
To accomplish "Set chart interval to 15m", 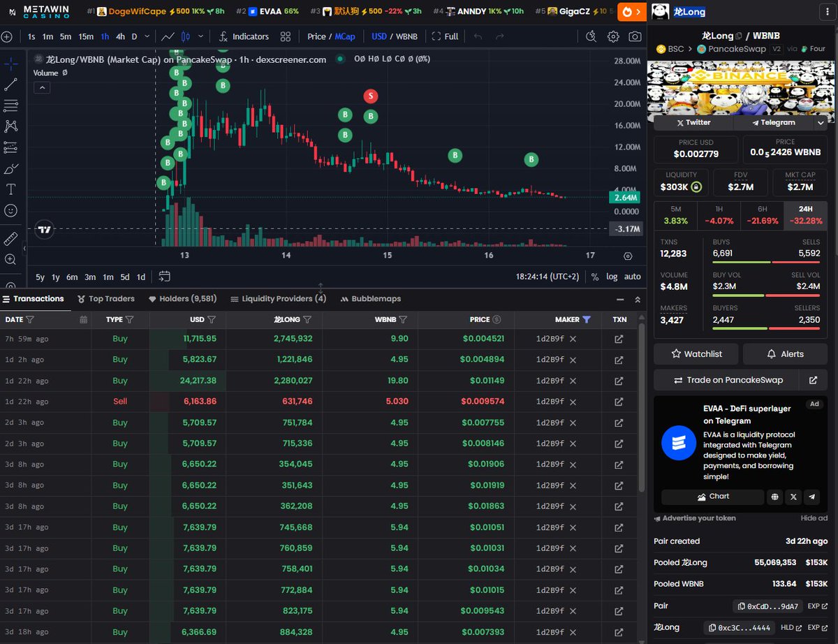I will [86, 36].
